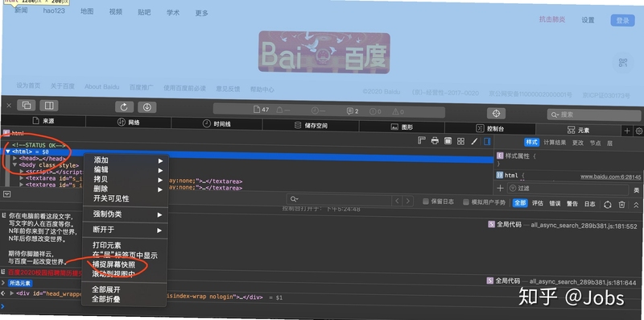Image resolution: width=644 pixels, height=320 pixels.
Task: Click the 登录 button on Baidu
Action: (x=622, y=21)
